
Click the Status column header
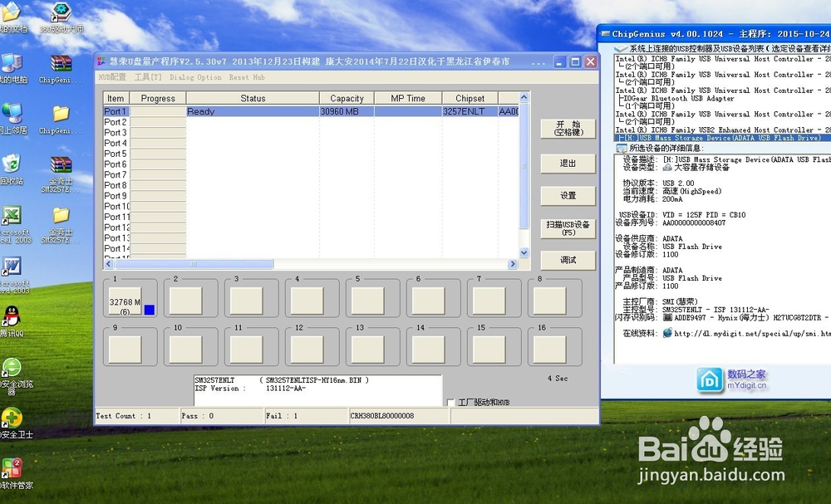(x=253, y=98)
